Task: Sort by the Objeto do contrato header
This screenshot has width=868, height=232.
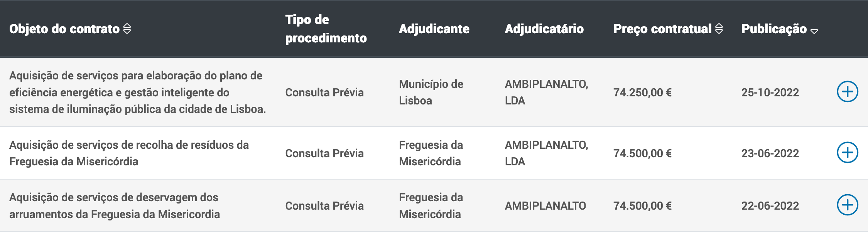Action: click(x=64, y=29)
